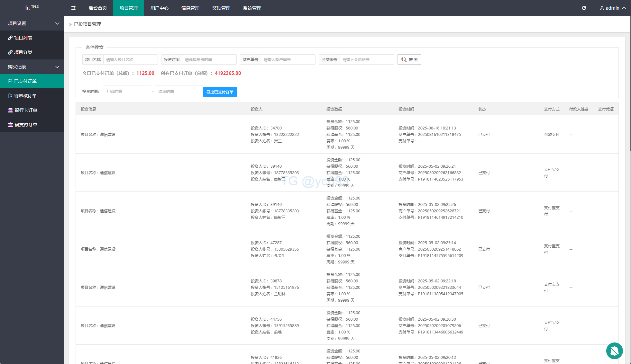
Task: Click the 会员账号 input field
Action: 367,59
